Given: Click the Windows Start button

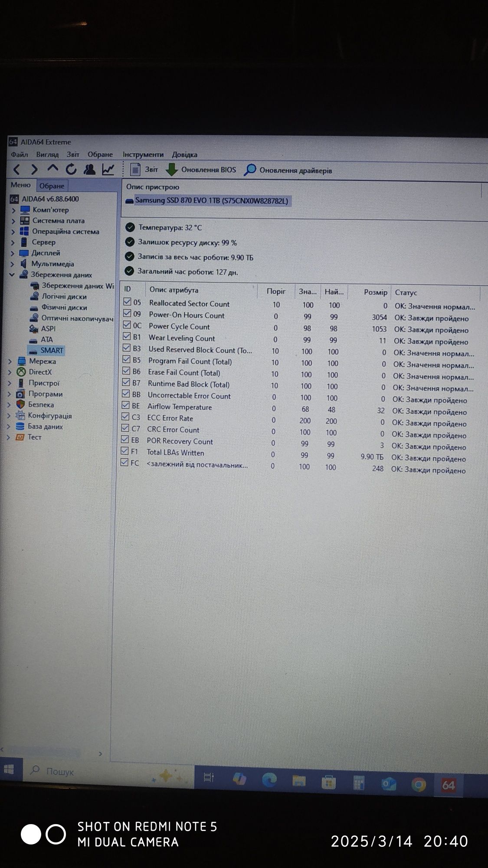Looking at the screenshot, I should pyautogui.click(x=9, y=769).
